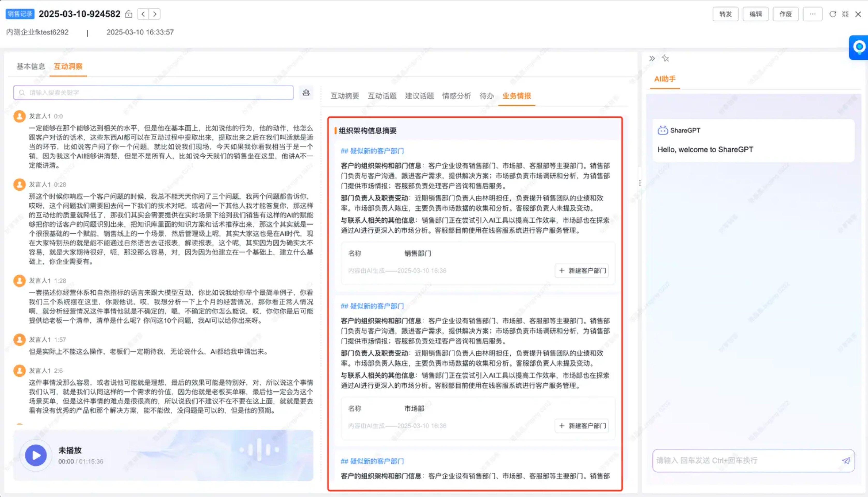Click the refresh icon in header
The width and height of the screenshot is (868, 497).
click(x=833, y=14)
